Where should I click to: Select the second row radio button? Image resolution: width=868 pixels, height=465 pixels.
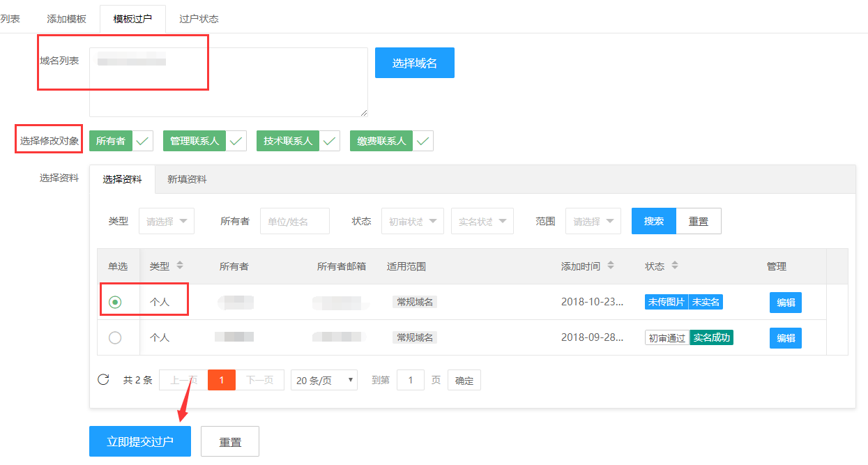pyautogui.click(x=115, y=337)
